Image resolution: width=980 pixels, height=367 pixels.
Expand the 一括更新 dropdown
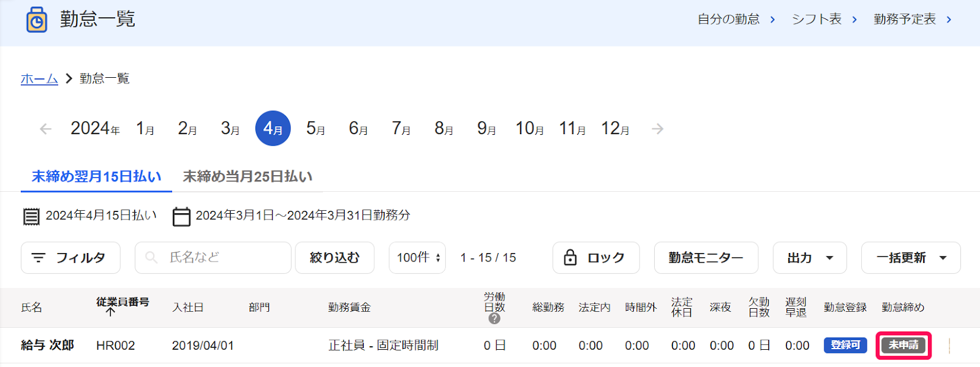click(x=911, y=258)
